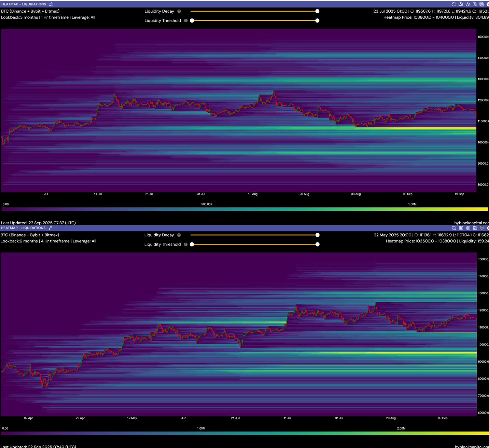Open filter sliders icon beside top HEATMAP - LIQUIDATIONS title
489x448 pixels.
click(x=51, y=4)
